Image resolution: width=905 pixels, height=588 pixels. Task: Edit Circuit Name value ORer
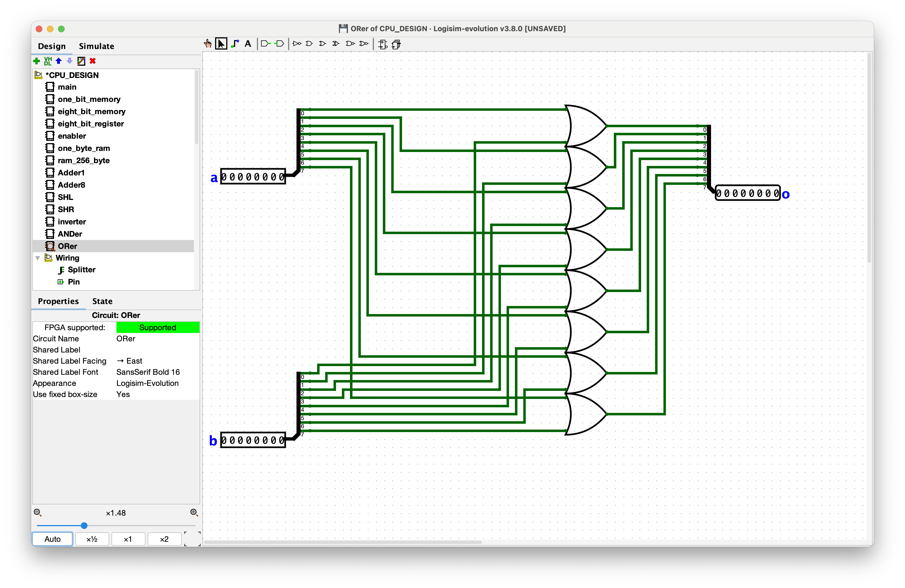pyautogui.click(x=157, y=339)
